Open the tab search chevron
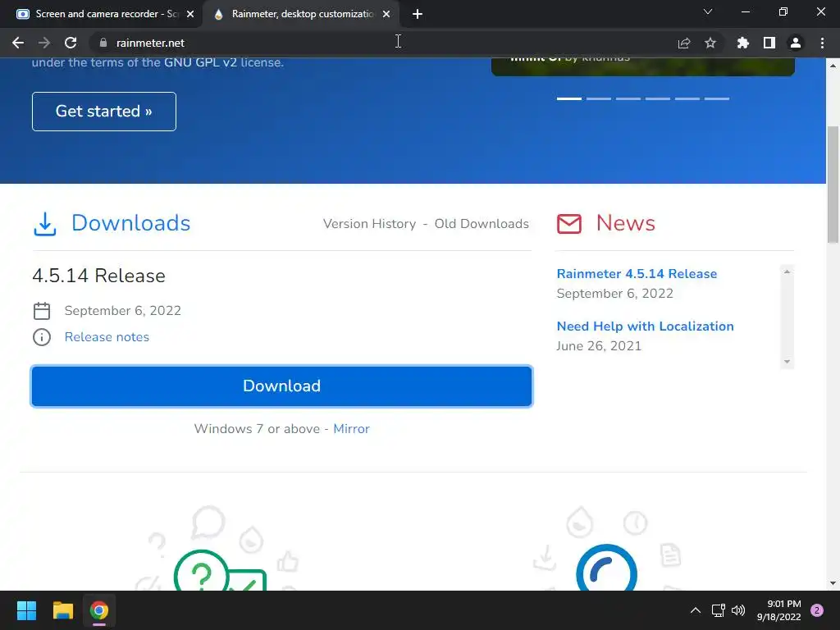This screenshot has width=840, height=630. pyautogui.click(x=708, y=11)
